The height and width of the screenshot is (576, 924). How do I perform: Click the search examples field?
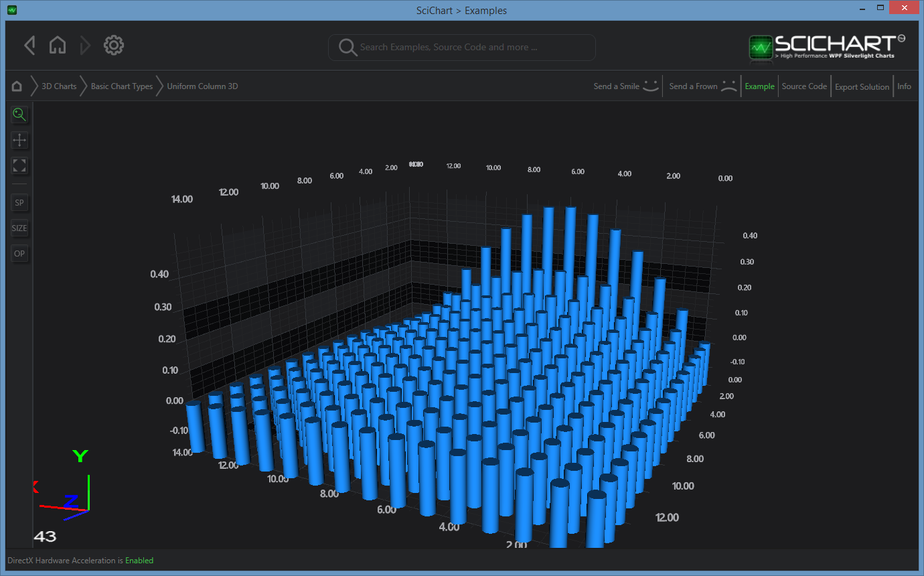click(462, 48)
